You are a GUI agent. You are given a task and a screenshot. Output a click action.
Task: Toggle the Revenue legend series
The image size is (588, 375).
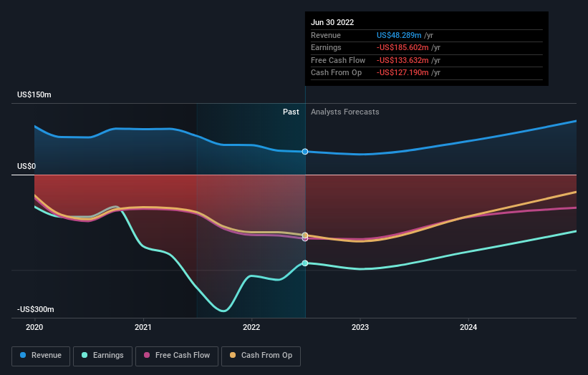(41, 356)
